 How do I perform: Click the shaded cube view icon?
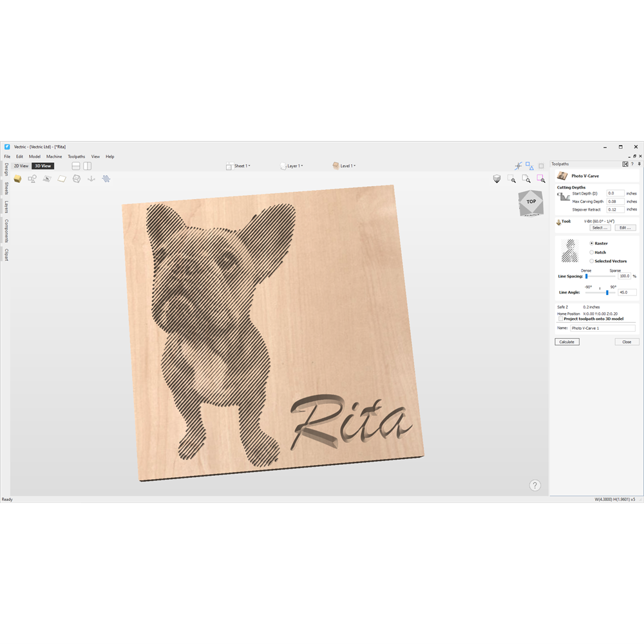click(497, 178)
